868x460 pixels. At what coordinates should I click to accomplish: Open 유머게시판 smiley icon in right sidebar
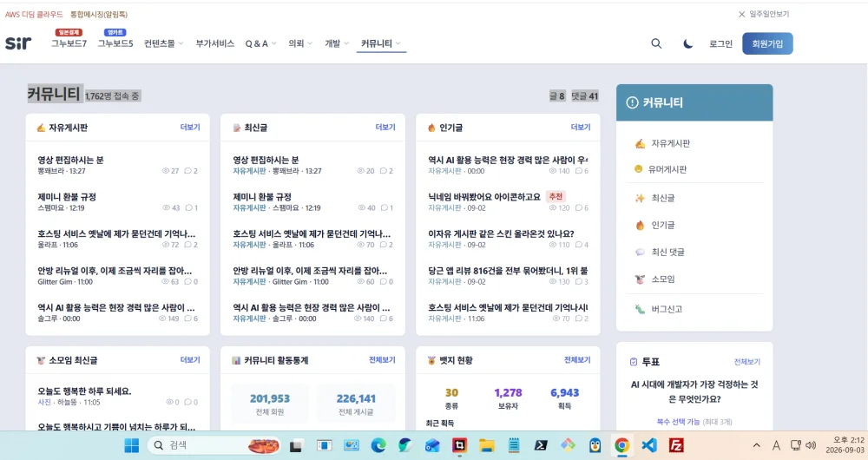tap(638, 169)
